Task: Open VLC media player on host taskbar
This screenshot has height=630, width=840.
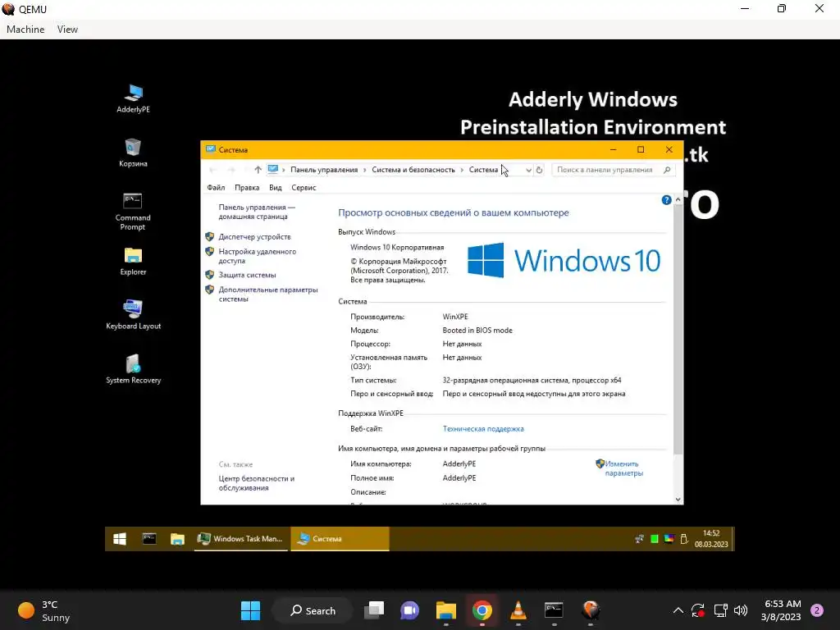Action: click(x=518, y=610)
